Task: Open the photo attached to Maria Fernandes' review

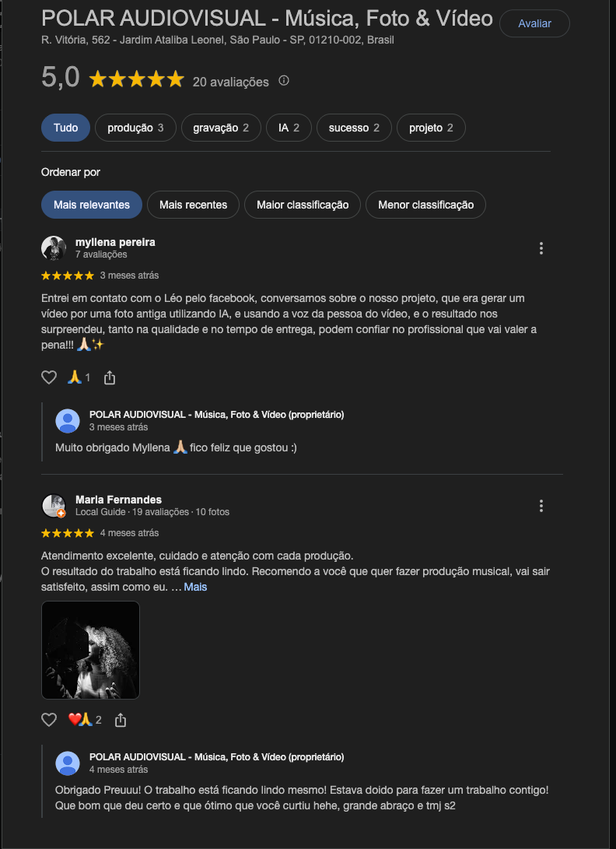Action: (x=90, y=650)
